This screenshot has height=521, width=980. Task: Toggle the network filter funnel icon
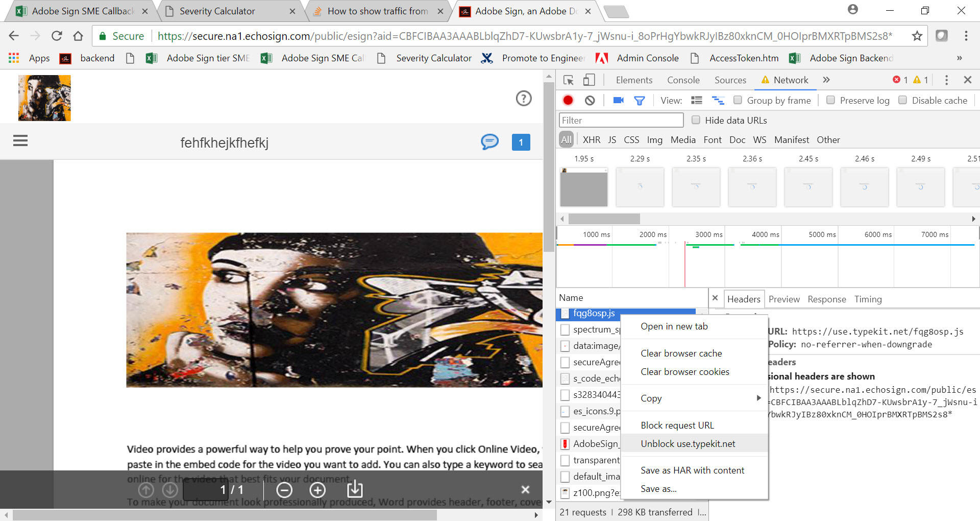pos(639,101)
